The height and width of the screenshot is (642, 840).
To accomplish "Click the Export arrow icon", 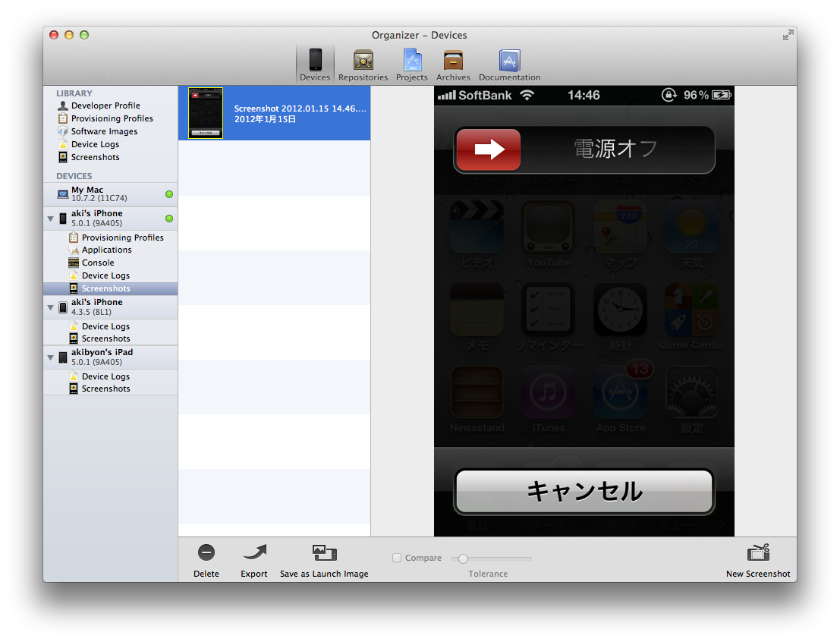I will 254,552.
